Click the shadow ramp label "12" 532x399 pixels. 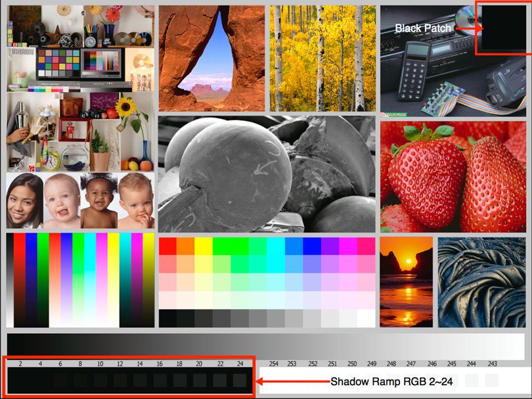point(120,364)
